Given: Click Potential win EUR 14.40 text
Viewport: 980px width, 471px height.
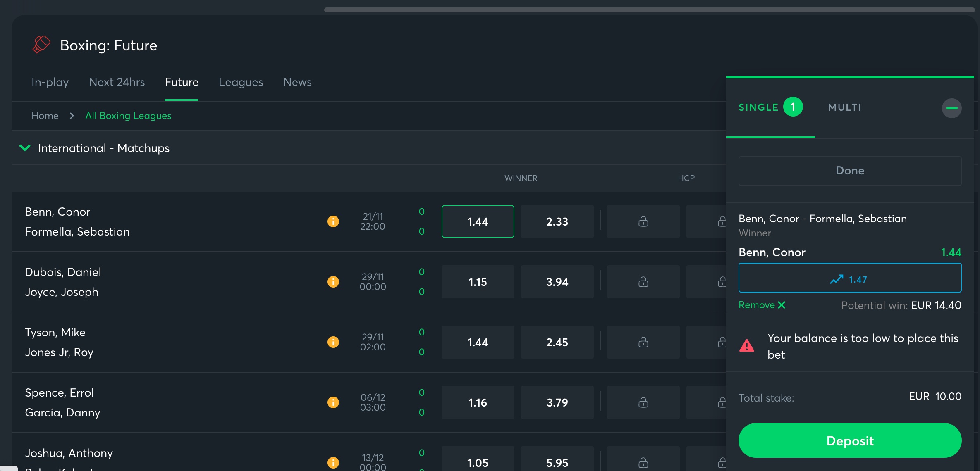Looking at the screenshot, I should point(901,305).
